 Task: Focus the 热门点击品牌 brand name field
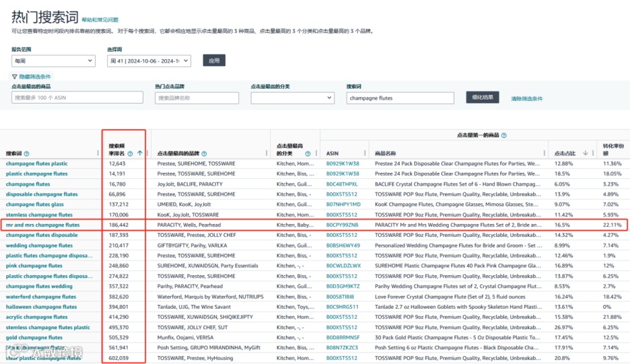[x=197, y=98]
